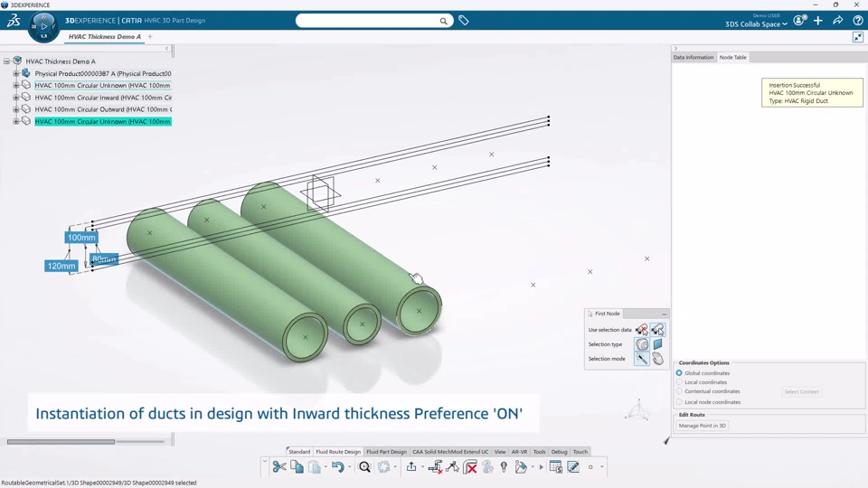Expand the HVAC 100mm Circular Inward node
The height and width of the screenshot is (488, 868).
coord(16,98)
